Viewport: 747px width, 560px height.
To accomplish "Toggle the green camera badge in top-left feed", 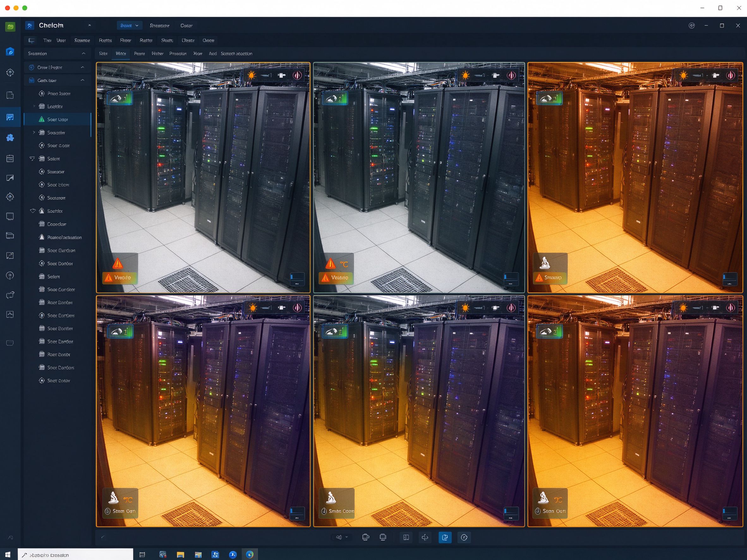I will coord(119,98).
